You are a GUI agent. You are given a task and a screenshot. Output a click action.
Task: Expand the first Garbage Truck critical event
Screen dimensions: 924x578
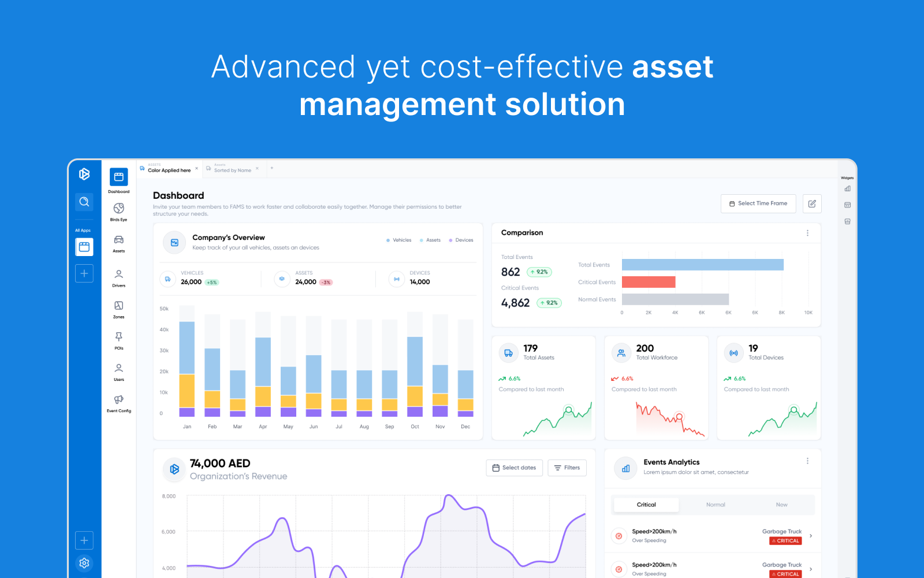click(811, 535)
